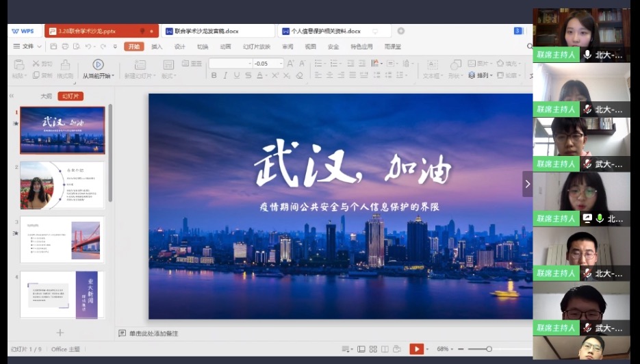640x364 pixels.
Task: Select slide 3 thumbnail with red bridge
Action: click(62, 239)
